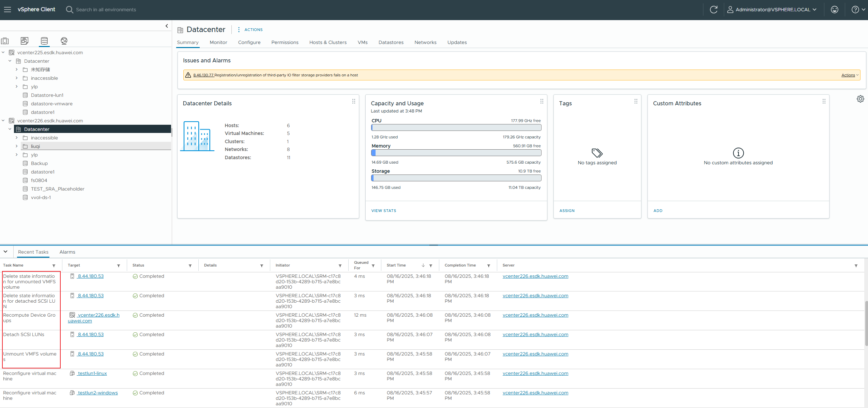Open the Monitor tab
The height and width of the screenshot is (408, 868).
(218, 42)
